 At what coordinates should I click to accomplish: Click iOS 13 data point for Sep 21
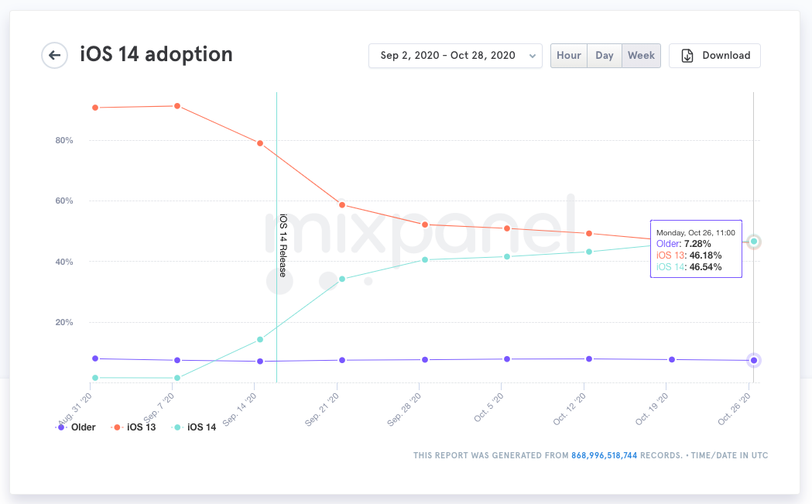point(342,205)
